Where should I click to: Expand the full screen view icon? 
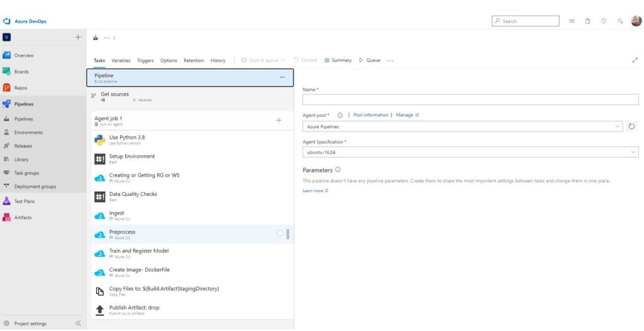click(635, 60)
